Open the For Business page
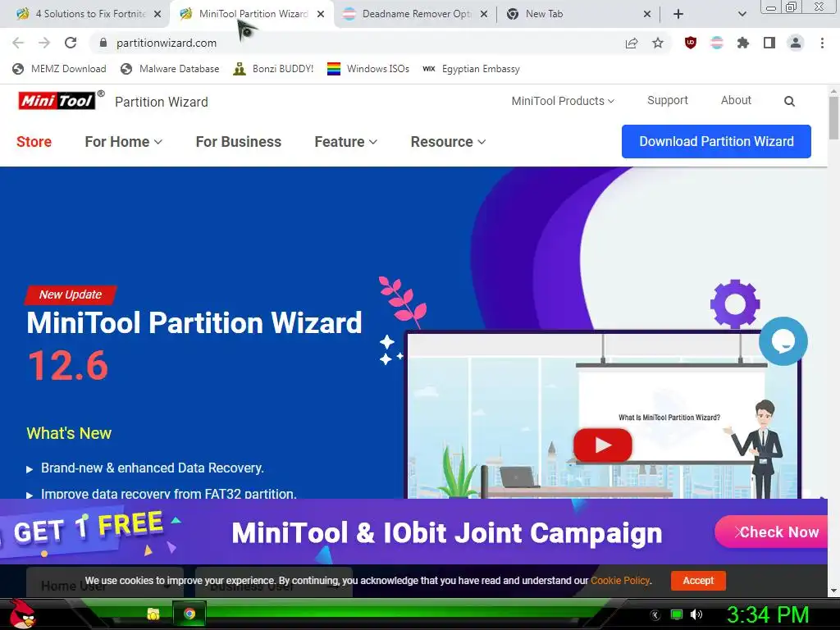 click(239, 141)
